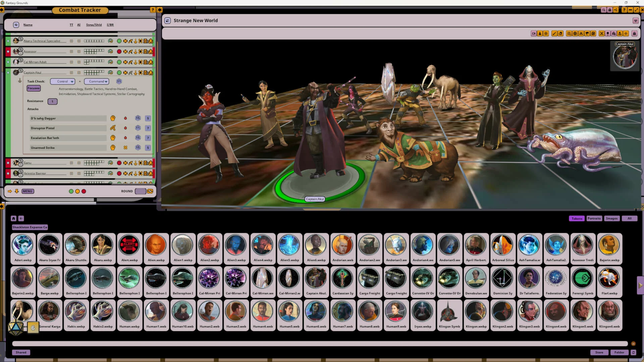Select the Captain Akul token thumbnail
644x362 pixels.
pos(316,279)
